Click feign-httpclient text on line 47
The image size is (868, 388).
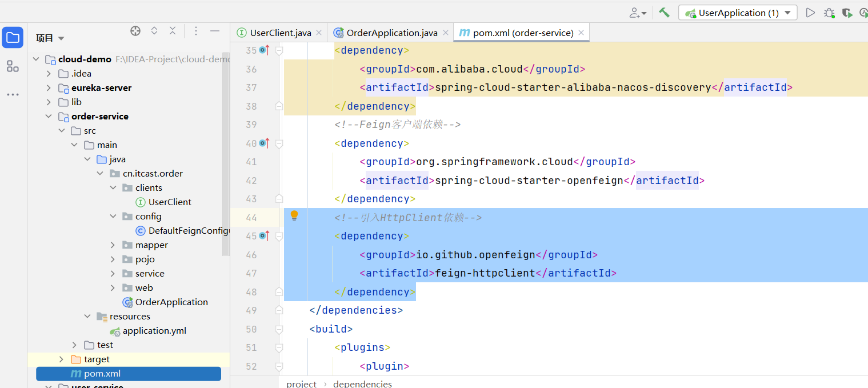[485, 273]
